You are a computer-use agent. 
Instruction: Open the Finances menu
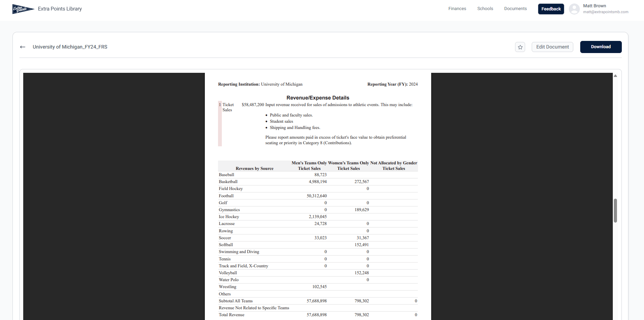click(x=457, y=9)
